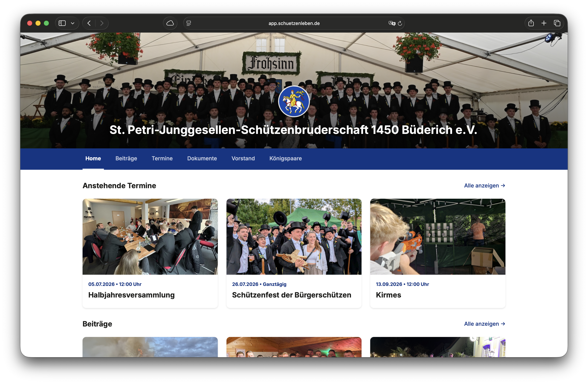Open the iCloud tabs cloud icon
Screen dimensions: 588x384
click(x=170, y=23)
